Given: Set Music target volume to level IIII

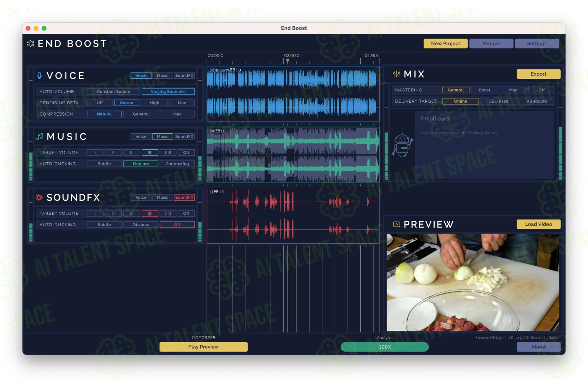Looking at the screenshot, I should pyautogui.click(x=150, y=152).
